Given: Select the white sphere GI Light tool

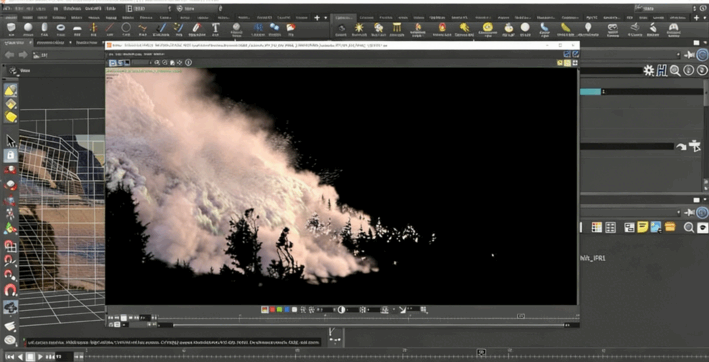Looking at the screenshot, I should tap(525, 29).
